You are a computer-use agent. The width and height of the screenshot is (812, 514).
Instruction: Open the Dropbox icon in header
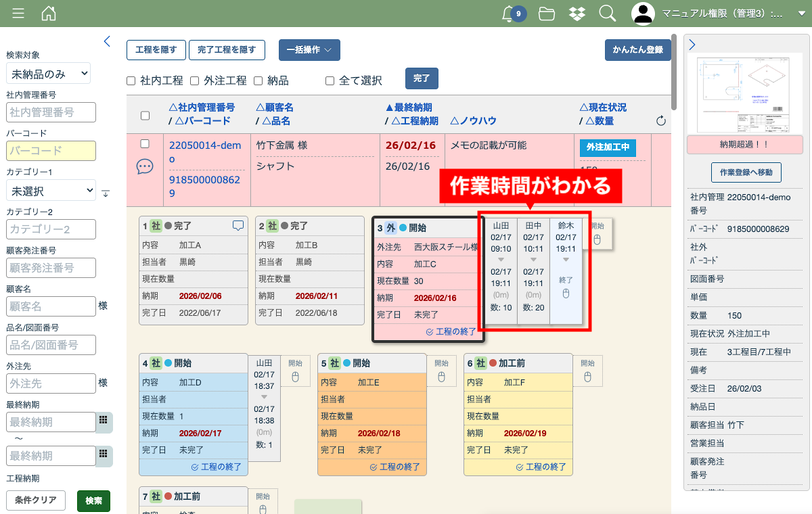coord(577,14)
